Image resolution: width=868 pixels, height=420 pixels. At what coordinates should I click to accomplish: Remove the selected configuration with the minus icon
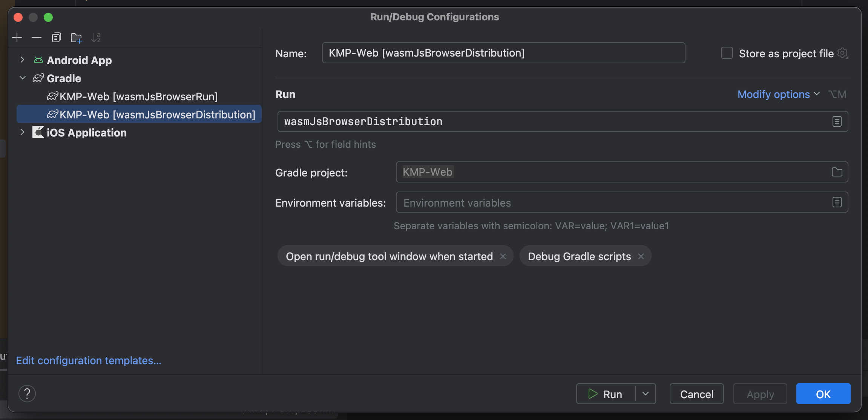tap(37, 37)
